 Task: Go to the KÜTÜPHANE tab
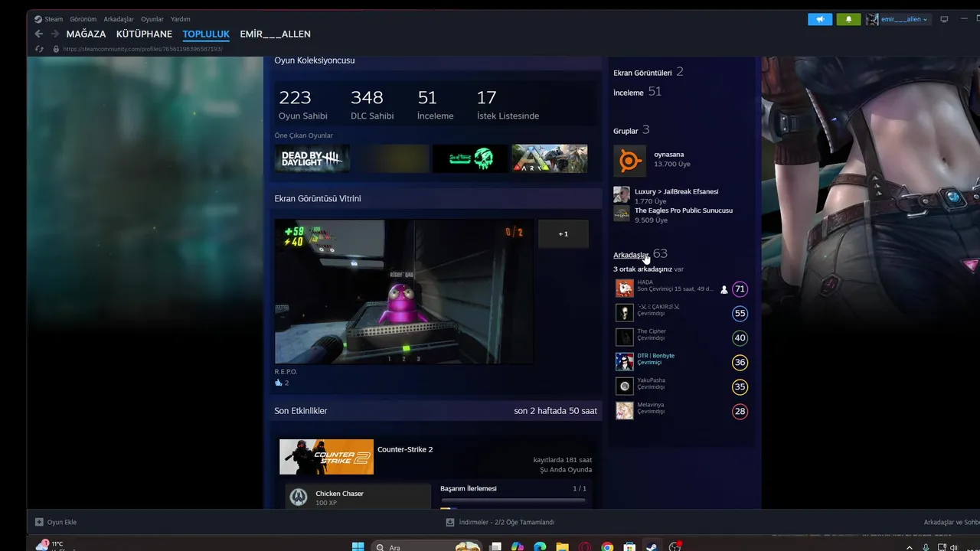[x=144, y=34]
